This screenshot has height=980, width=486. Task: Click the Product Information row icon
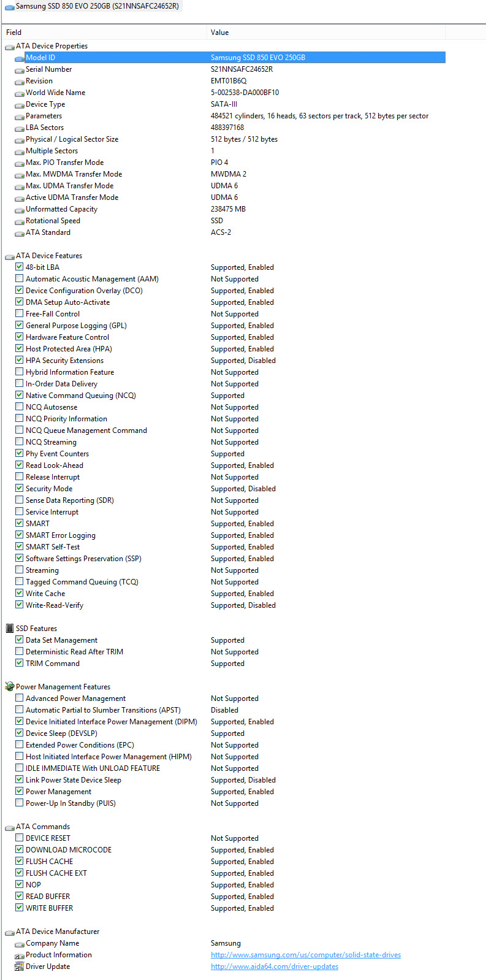click(20, 955)
